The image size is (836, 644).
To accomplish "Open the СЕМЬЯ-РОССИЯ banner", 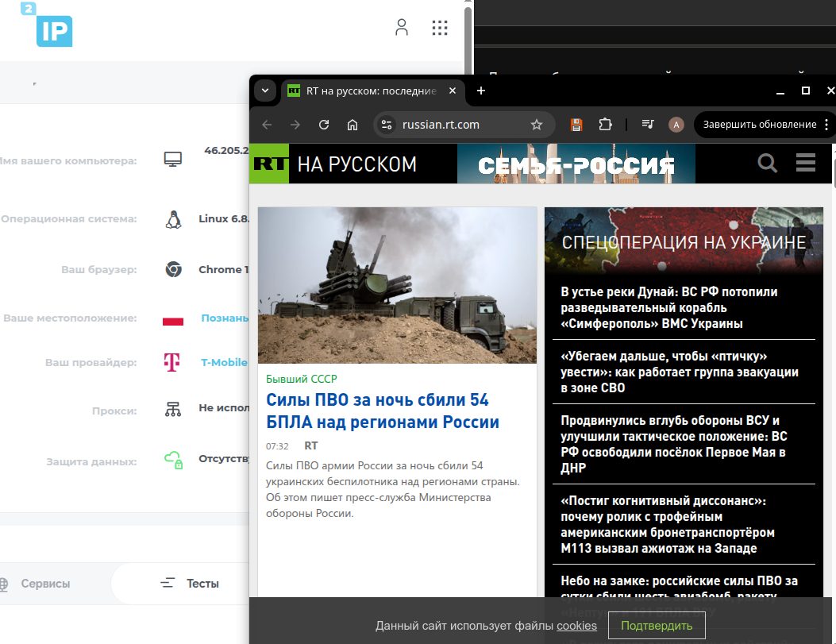I will [x=576, y=164].
